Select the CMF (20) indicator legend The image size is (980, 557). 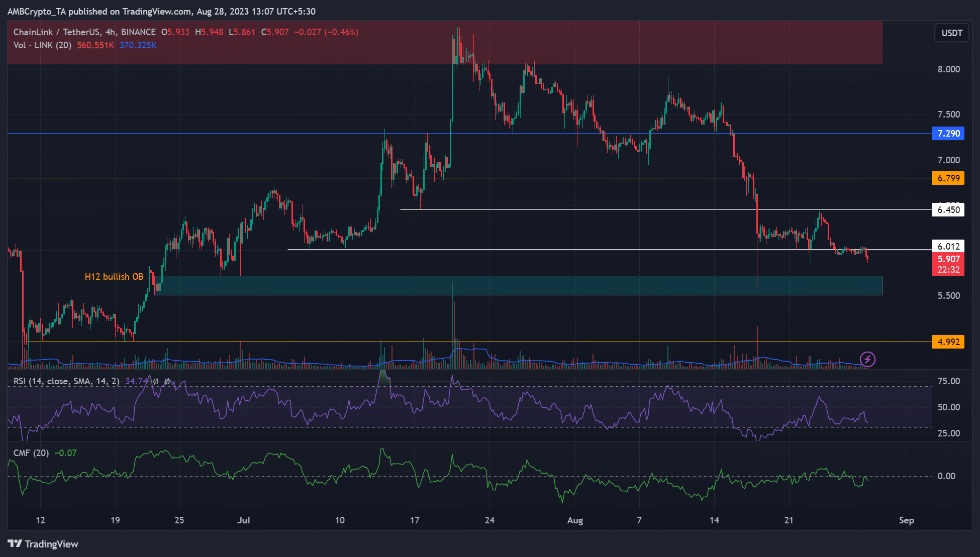tap(31, 453)
